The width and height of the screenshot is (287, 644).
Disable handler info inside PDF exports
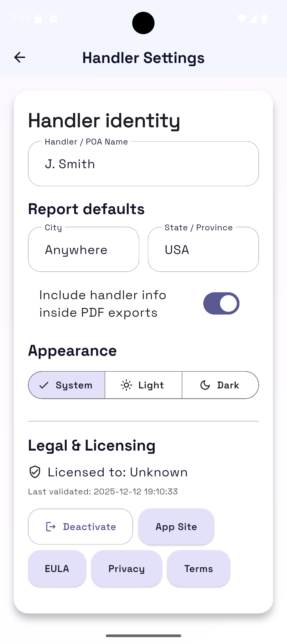click(x=221, y=303)
